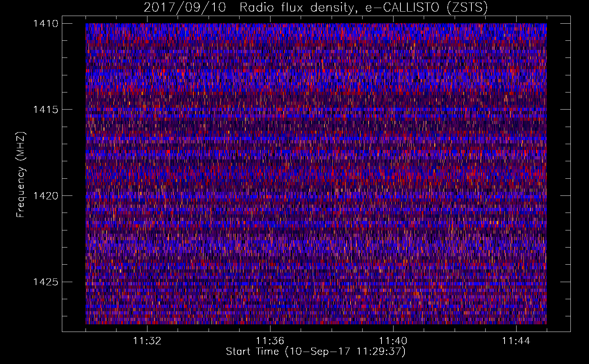Click the 11:36 time tick label
The image size is (589, 364).
[270, 341]
